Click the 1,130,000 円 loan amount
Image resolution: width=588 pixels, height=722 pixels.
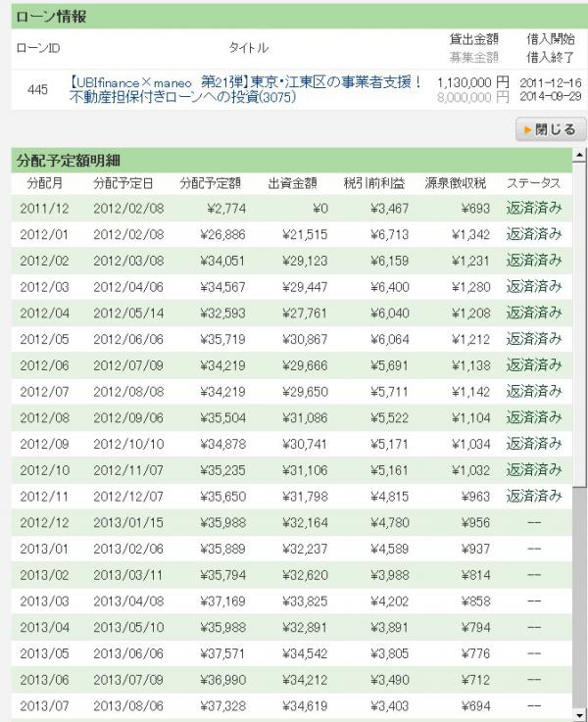tap(473, 83)
